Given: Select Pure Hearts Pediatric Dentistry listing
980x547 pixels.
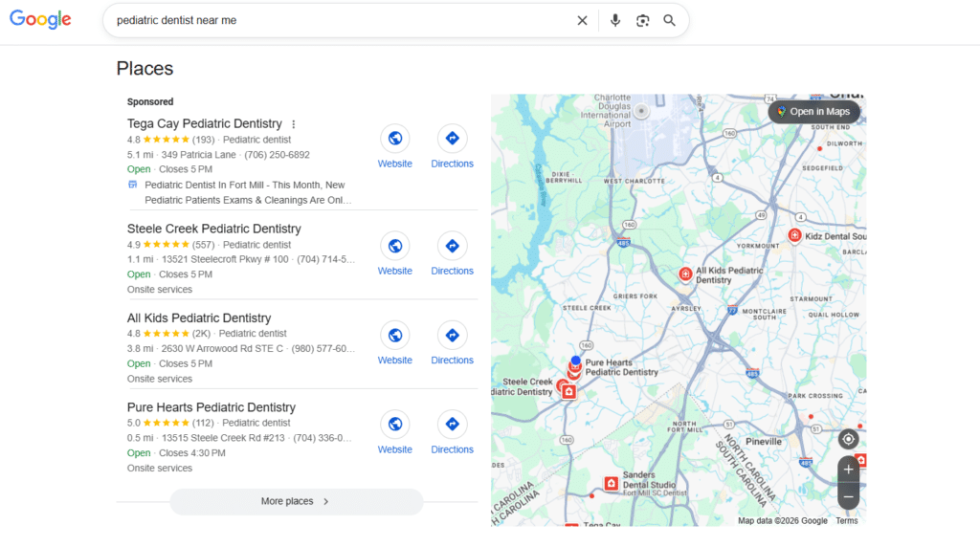Looking at the screenshot, I should (211, 407).
